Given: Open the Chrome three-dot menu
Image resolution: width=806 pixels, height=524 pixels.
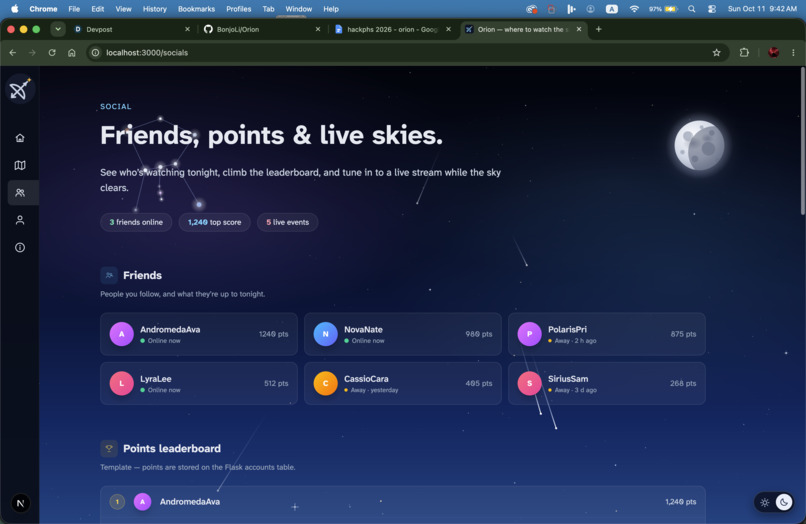Looking at the screenshot, I should pyautogui.click(x=793, y=52).
